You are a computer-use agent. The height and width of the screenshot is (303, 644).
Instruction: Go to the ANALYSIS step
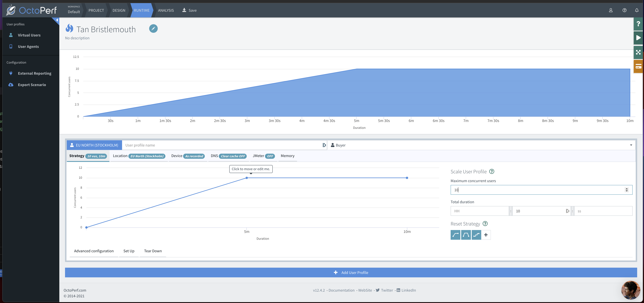[x=166, y=10]
